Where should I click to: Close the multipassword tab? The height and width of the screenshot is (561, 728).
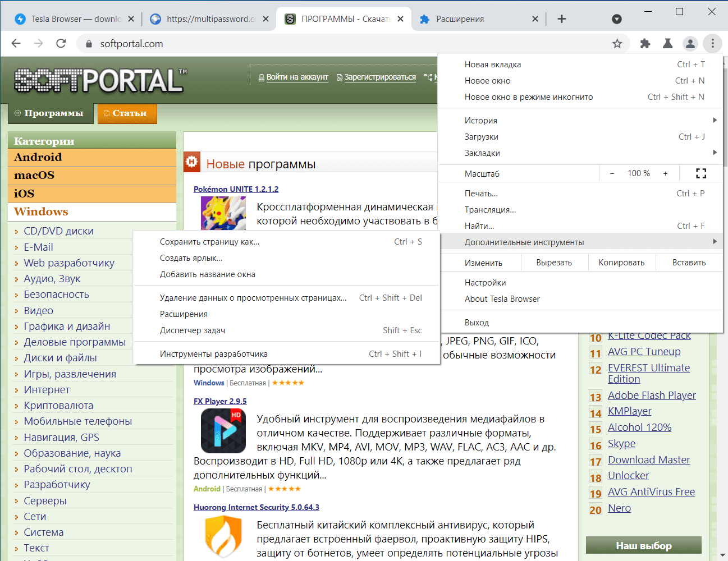[265, 19]
